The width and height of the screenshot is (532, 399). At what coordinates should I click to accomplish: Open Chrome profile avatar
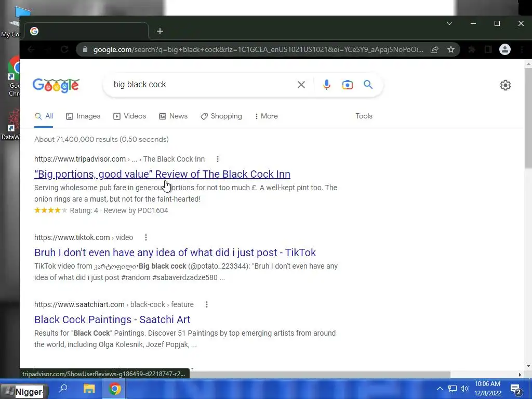pyautogui.click(x=505, y=49)
